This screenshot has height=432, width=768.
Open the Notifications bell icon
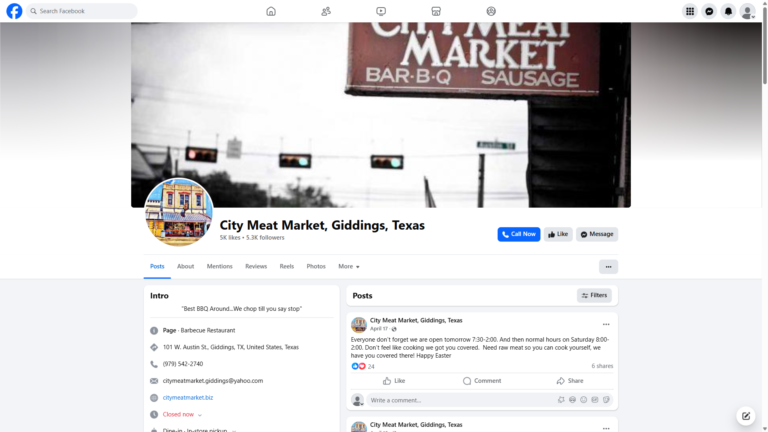728,11
